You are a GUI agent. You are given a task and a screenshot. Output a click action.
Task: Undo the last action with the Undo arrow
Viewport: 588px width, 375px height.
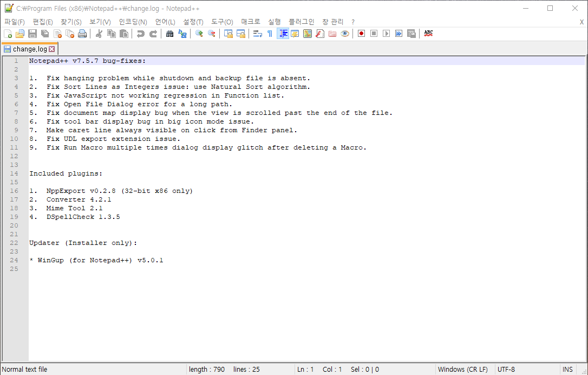[141, 34]
